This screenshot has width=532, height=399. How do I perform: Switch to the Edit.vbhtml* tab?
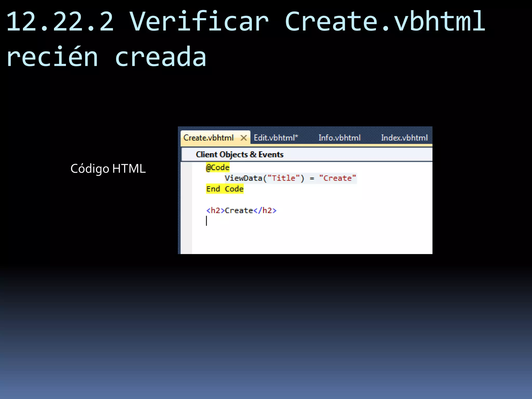(276, 138)
